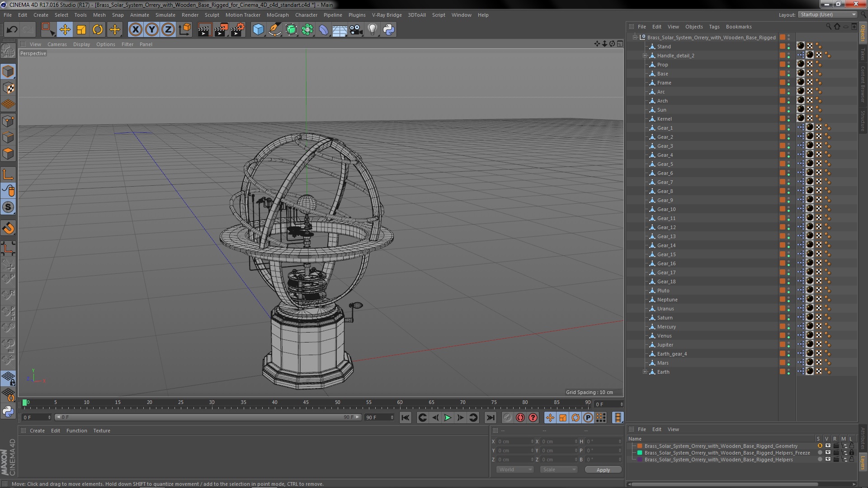The image size is (868, 488).
Task: Select the Move tool in top toolbar
Action: (65, 30)
